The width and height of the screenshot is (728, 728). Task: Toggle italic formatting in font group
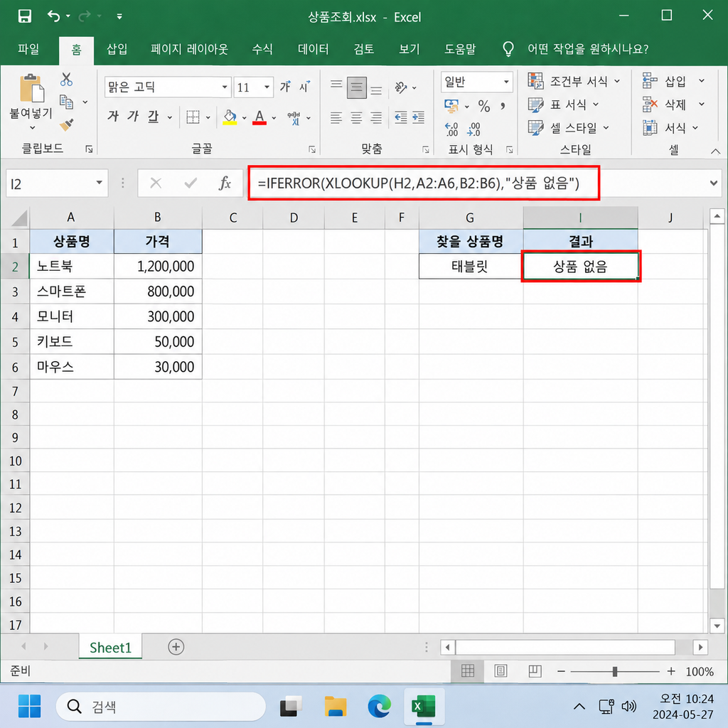(133, 117)
